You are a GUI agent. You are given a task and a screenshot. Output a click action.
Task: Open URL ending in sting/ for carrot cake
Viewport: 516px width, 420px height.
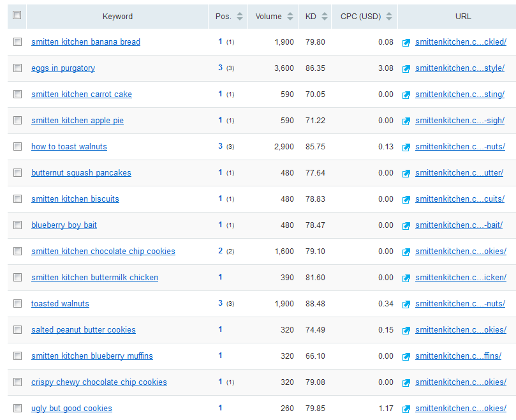pyautogui.click(x=460, y=94)
